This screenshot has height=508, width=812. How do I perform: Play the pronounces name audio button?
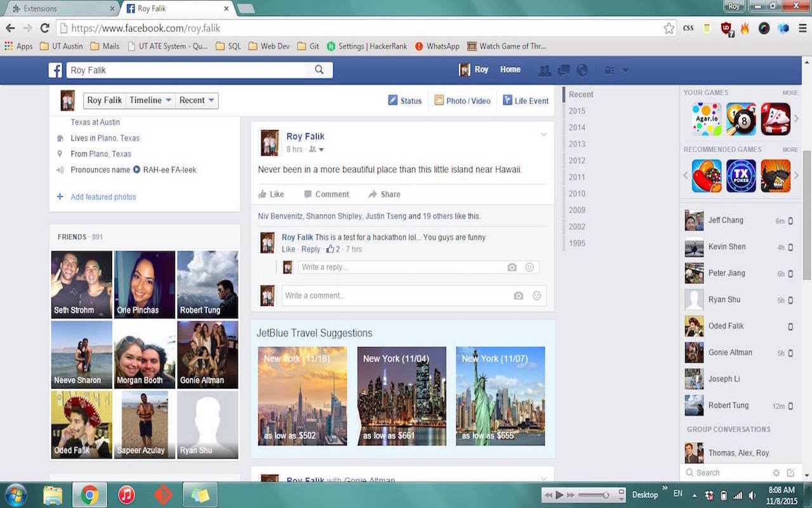tap(136, 170)
